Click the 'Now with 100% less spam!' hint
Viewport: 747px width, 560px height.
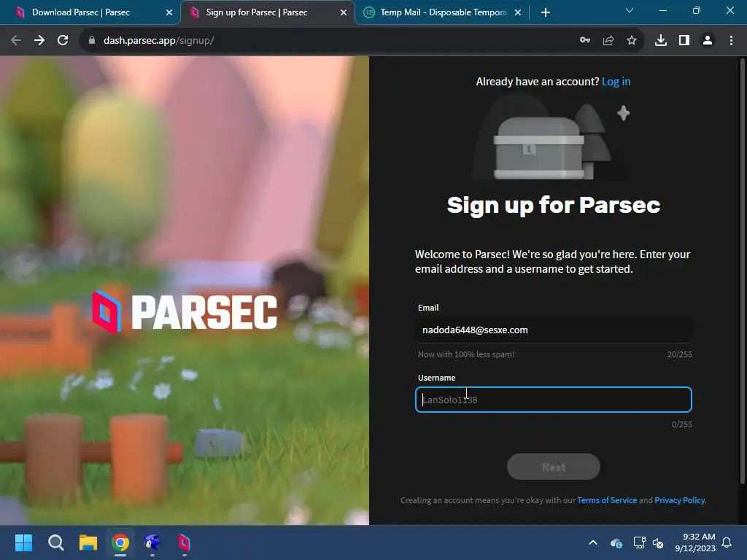[x=466, y=354]
